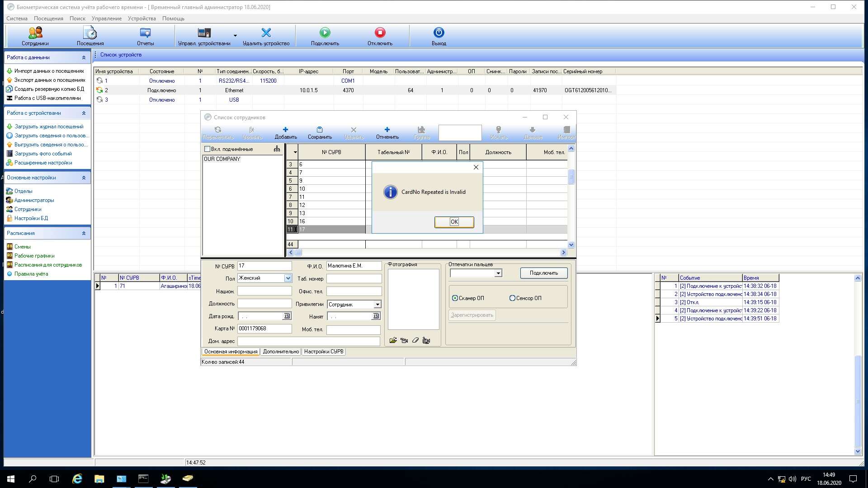Expand the Управл. устройствами dropdown arrow
Screen dimensions: 868x488
click(x=235, y=35)
